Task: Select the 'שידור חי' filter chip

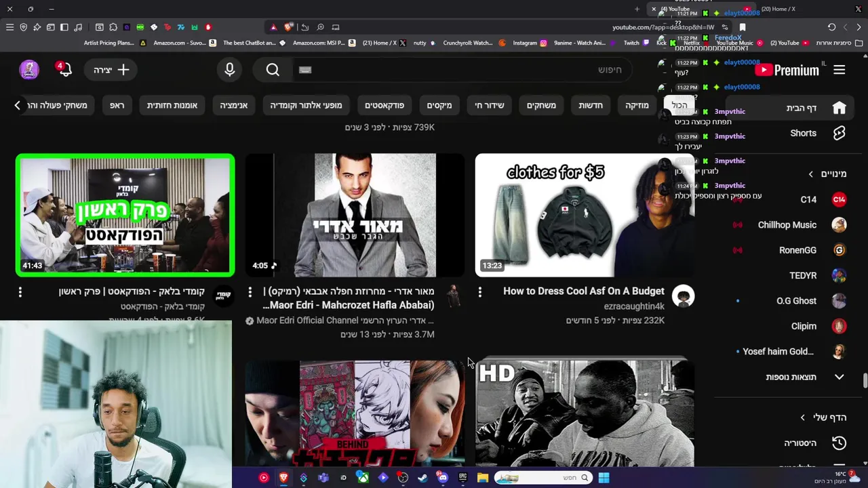Action: (x=489, y=105)
